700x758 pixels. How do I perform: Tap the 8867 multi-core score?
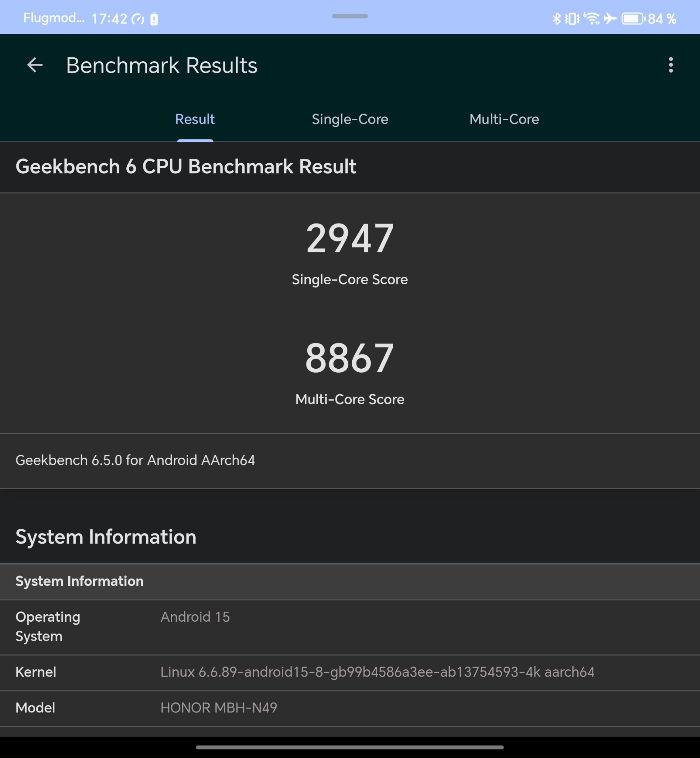pyautogui.click(x=349, y=358)
